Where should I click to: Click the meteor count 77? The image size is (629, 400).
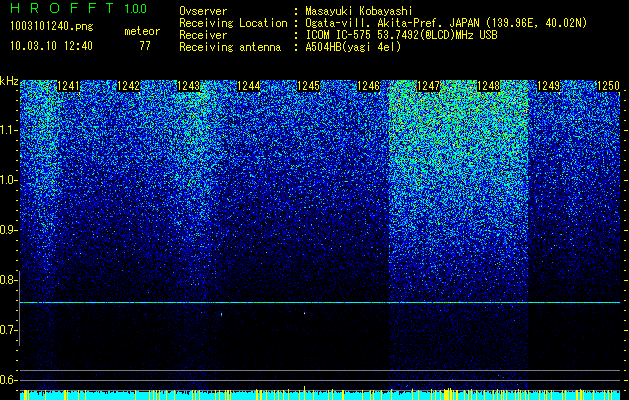(x=145, y=46)
